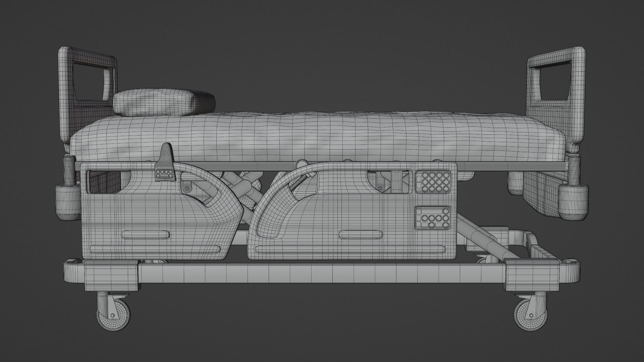Click the grip slot on left side rail

(x=146, y=235)
